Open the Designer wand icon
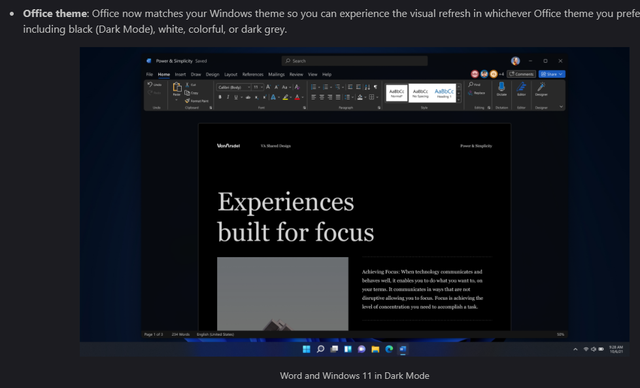 [x=541, y=86]
